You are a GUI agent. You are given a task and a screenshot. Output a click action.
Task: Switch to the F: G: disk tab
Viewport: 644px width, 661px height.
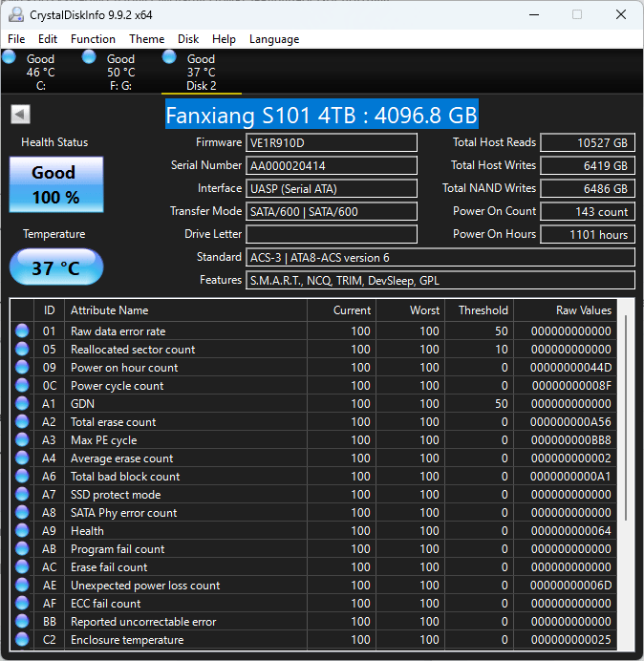(x=121, y=72)
